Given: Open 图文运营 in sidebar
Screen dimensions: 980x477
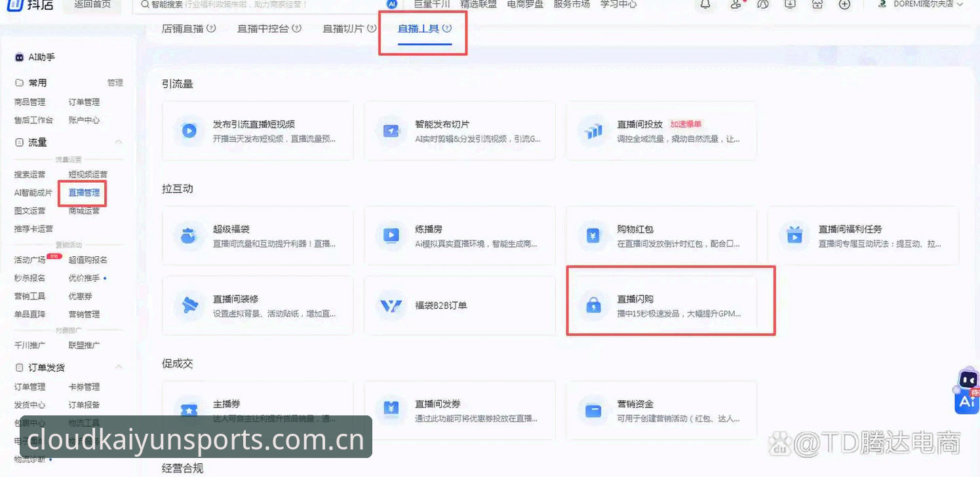Looking at the screenshot, I should tap(30, 211).
